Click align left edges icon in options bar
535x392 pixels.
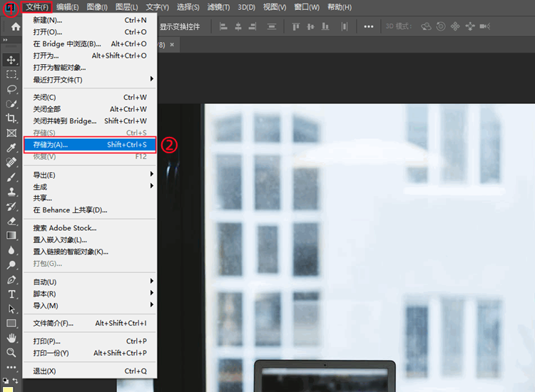pyautogui.click(x=223, y=26)
